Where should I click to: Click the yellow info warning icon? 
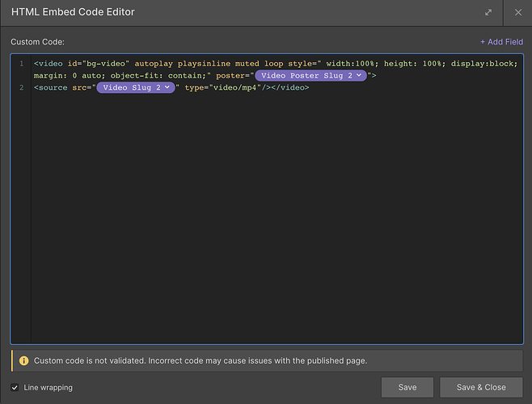pos(23,360)
